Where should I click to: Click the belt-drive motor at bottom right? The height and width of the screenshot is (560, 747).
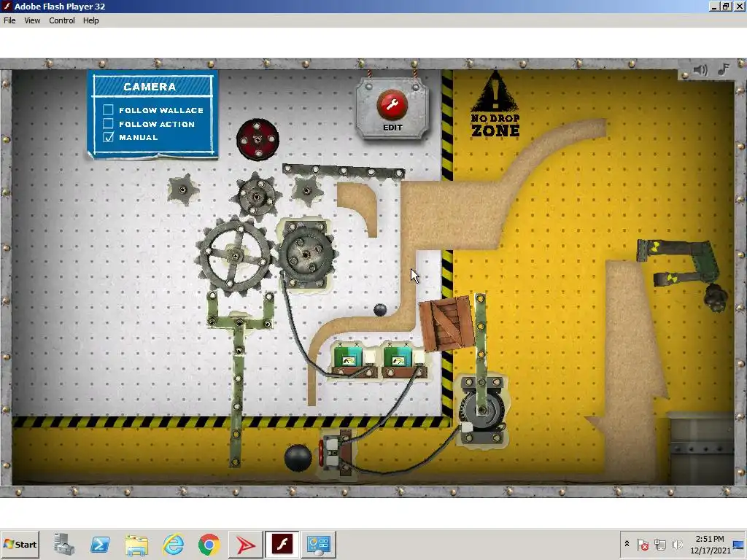tap(481, 411)
